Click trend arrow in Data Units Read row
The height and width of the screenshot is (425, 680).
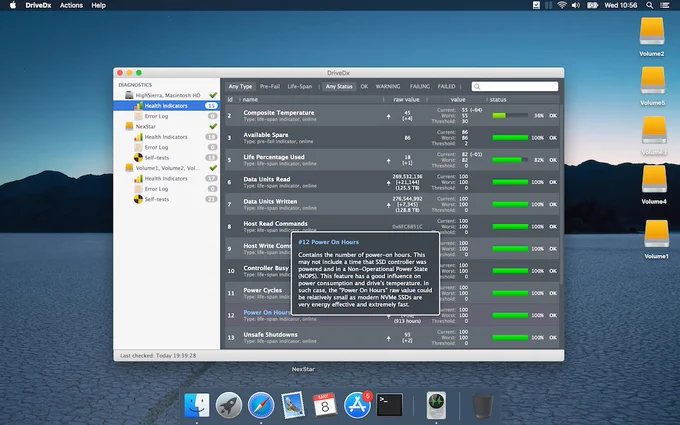(388, 183)
